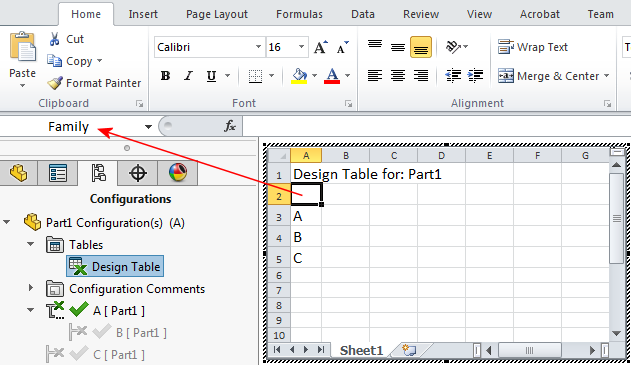Viewport: 631px width, 365px height.
Task: Open the PropertyManager tab icon
Action: coord(58,173)
